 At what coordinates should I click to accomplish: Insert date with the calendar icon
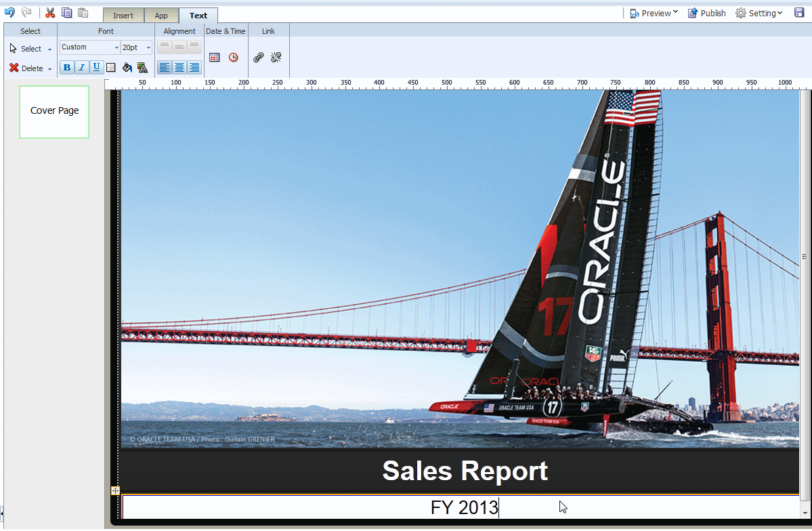tap(215, 58)
